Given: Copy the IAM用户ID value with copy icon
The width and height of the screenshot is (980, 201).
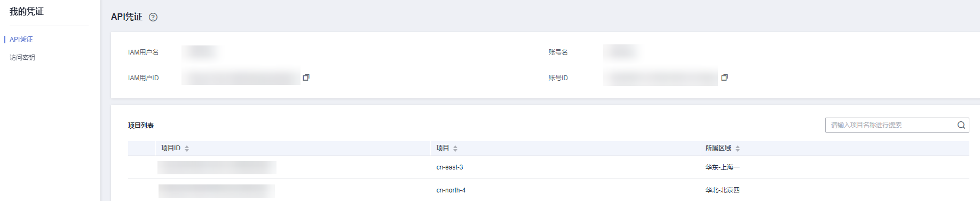Looking at the screenshot, I should (x=306, y=78).
